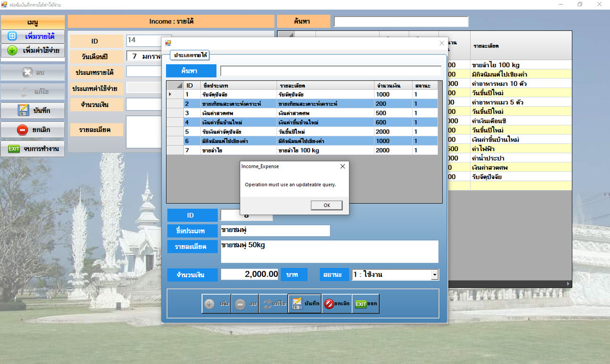Click the ค้นหา search field in dialog

pos(331,71)
